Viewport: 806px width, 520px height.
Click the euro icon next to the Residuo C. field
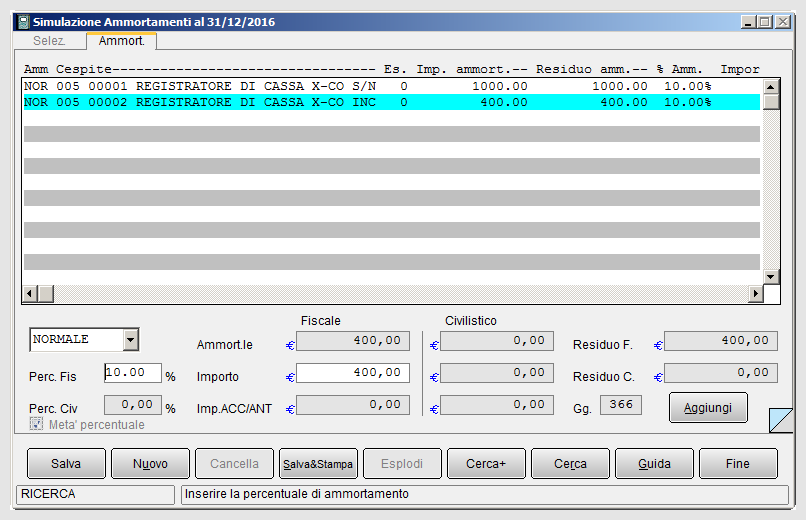(x=658, y=377)
